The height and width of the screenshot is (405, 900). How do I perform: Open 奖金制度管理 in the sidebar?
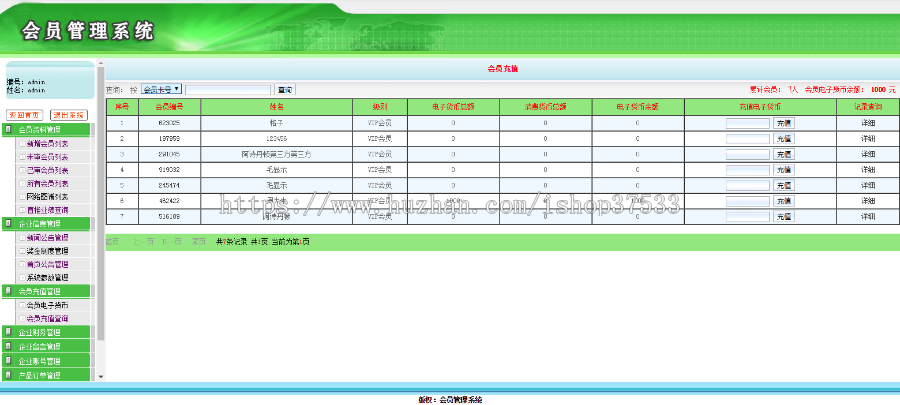(x=48, y=251)
